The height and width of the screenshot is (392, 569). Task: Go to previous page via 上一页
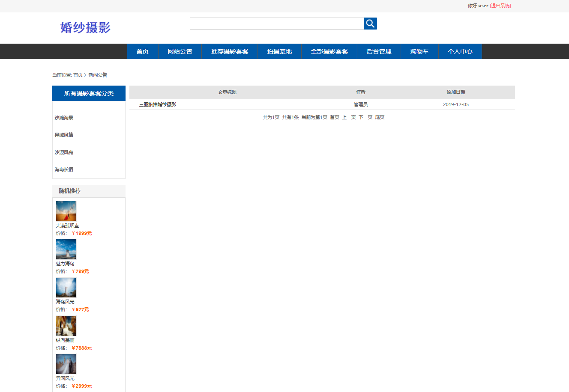(x=349, y=117)
